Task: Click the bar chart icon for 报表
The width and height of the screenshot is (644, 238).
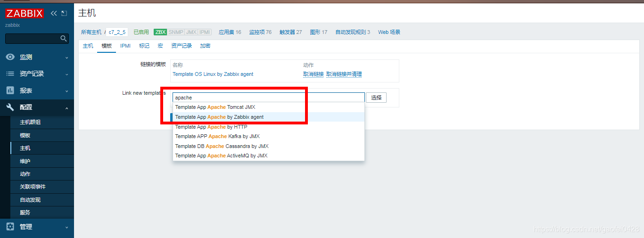Action: (10, 90)
